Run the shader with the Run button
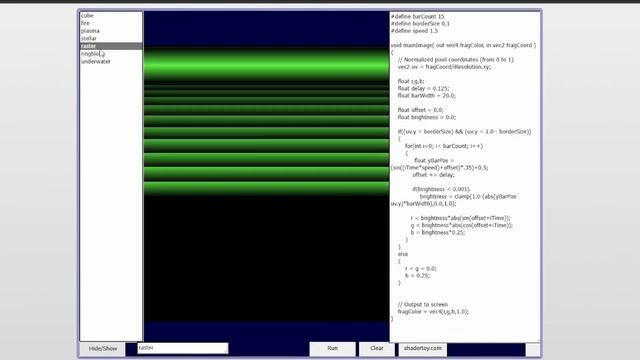The width and height of the screenshot is (640, 360). coord(332,349)
